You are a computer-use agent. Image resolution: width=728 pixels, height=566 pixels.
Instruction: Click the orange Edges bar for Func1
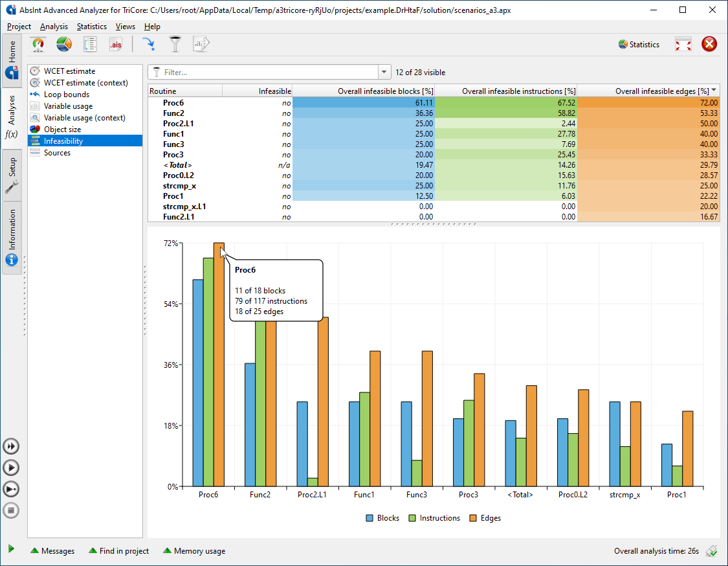pos(375,419)
